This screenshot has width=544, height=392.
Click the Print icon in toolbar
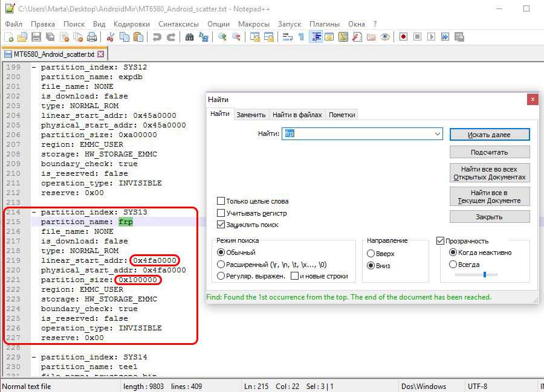91,37
